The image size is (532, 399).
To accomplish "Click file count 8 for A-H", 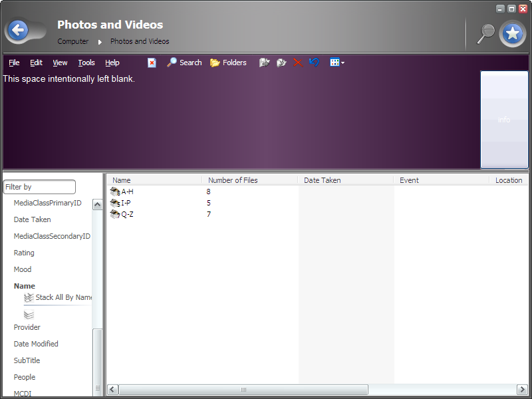I will [x=208, y=192].
